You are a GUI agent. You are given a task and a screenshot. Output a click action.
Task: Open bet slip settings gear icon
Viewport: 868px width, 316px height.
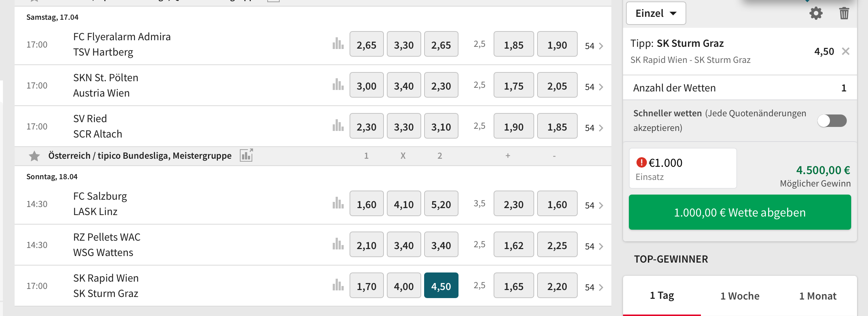pos(816,14)
